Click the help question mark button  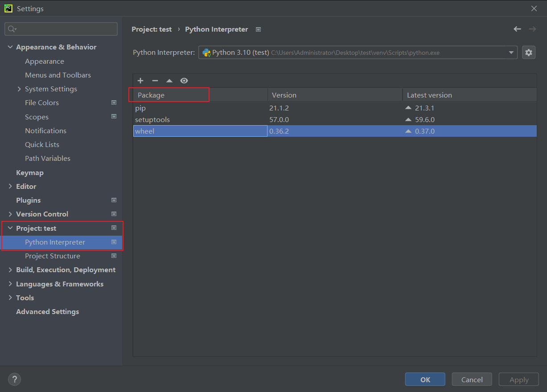tap(15, 380)
